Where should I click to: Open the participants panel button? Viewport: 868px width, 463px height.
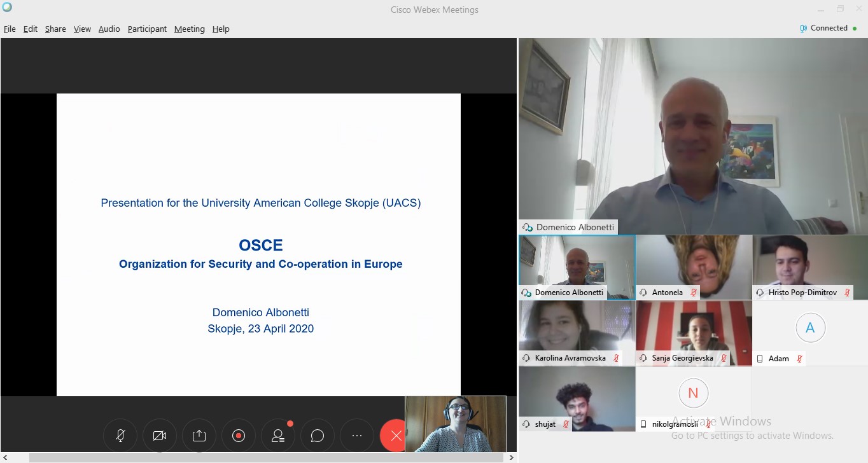(x=278, y=436)
